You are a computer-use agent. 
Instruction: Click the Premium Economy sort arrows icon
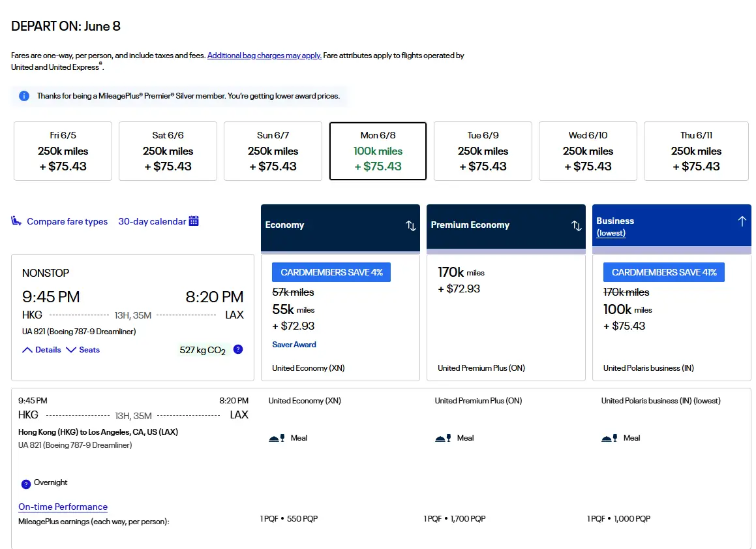[x=576, y=225]
